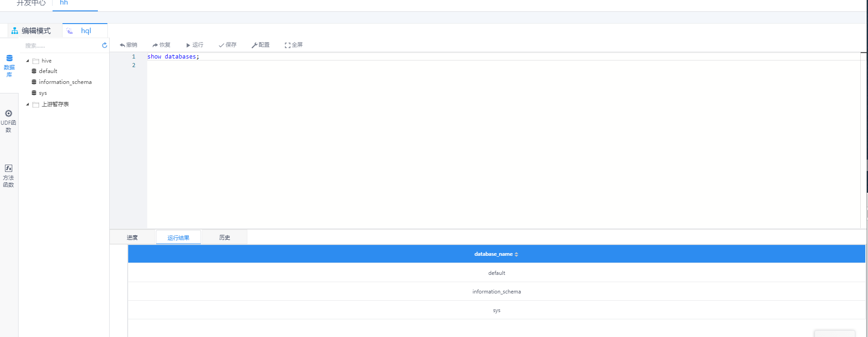Open the 开发中心 top tab
868x337 pixels.
(x=31, y=3)
